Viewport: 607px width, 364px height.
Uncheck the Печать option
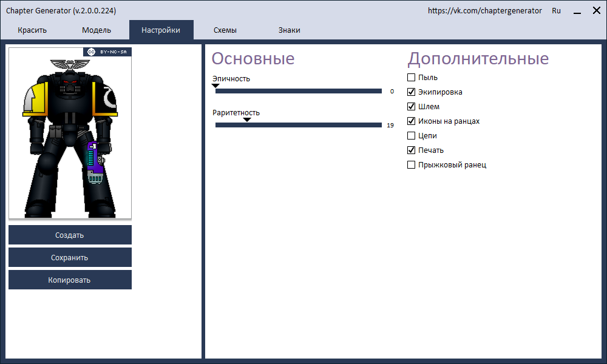pos(411,150)
